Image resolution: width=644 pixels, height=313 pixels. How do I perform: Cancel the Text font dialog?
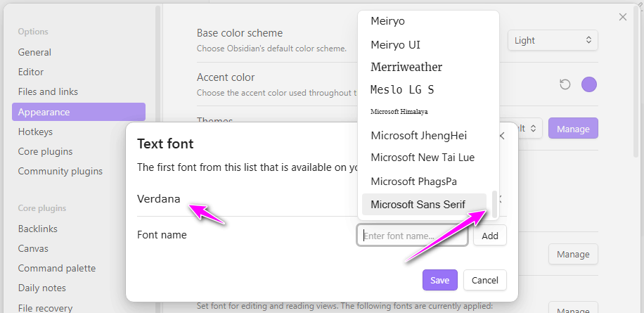click(x=484, y=280)
